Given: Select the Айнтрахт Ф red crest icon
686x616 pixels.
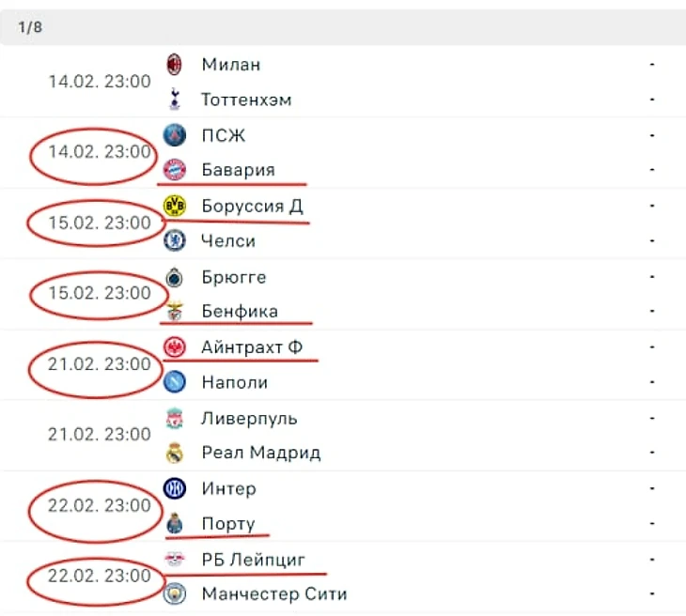Looking at the screenshot, I should click(175, 347).
